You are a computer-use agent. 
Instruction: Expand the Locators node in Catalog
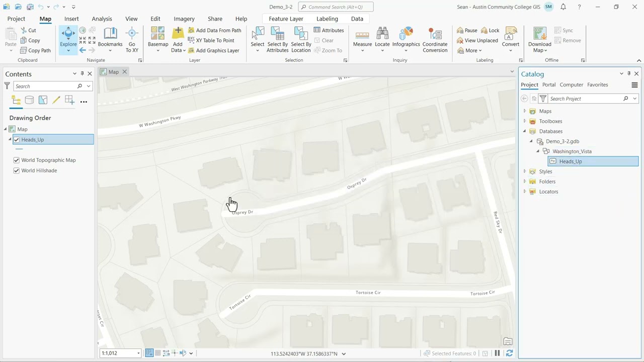tap(525, 192)
